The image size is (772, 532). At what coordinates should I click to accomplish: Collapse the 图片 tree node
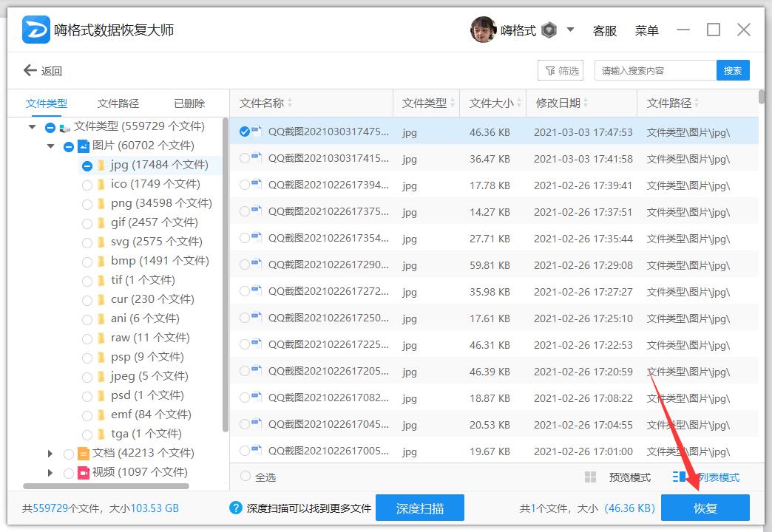(51, 146)
